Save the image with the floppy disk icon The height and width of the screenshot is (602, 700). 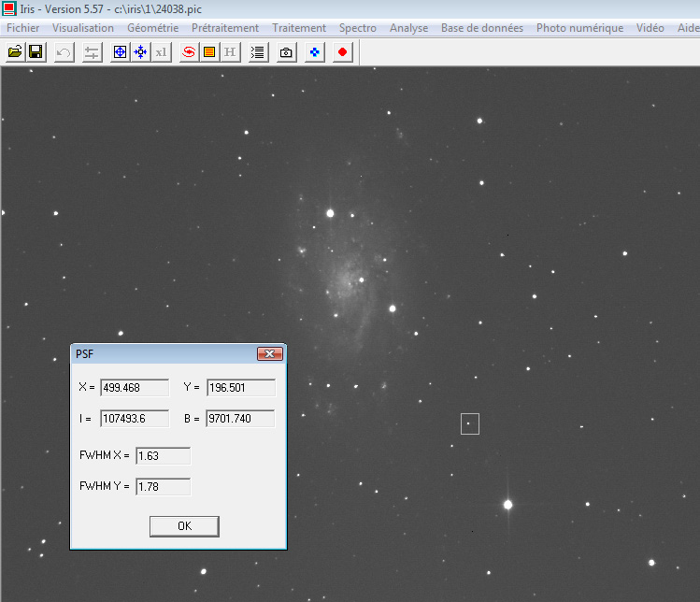(36, 52)
